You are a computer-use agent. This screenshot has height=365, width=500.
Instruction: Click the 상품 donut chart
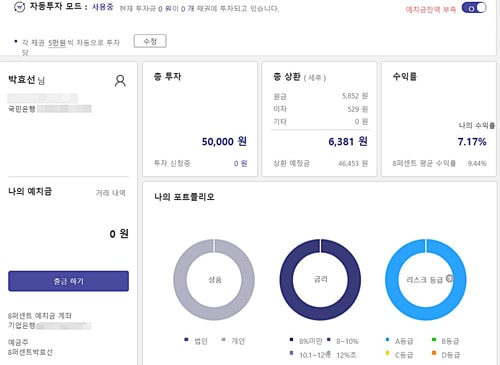(x=214, y=279)
